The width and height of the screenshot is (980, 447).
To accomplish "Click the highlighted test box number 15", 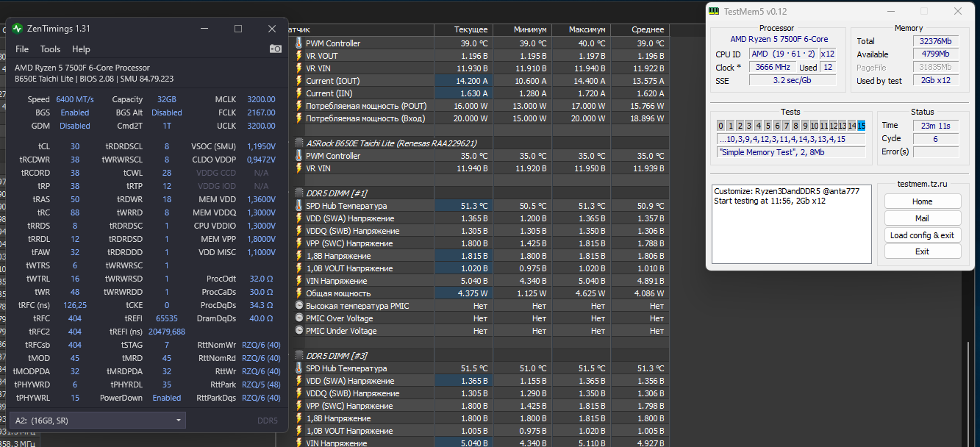I will (861, 126).
